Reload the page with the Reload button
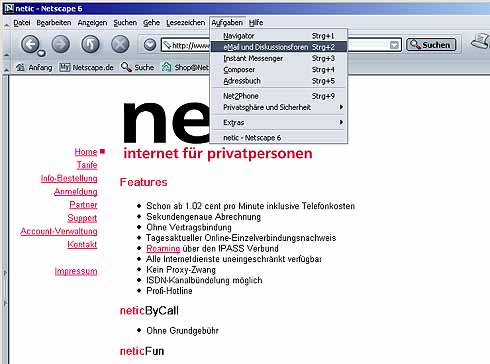This screenshot has width=490, height=364. click(90, 44)
